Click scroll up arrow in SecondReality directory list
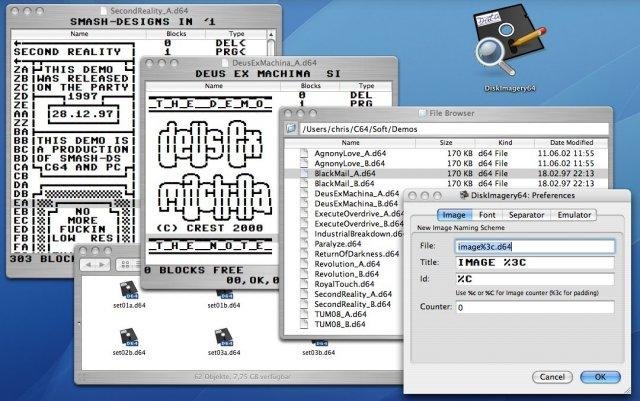The image size is (640, 401). (x=271, y=35)
